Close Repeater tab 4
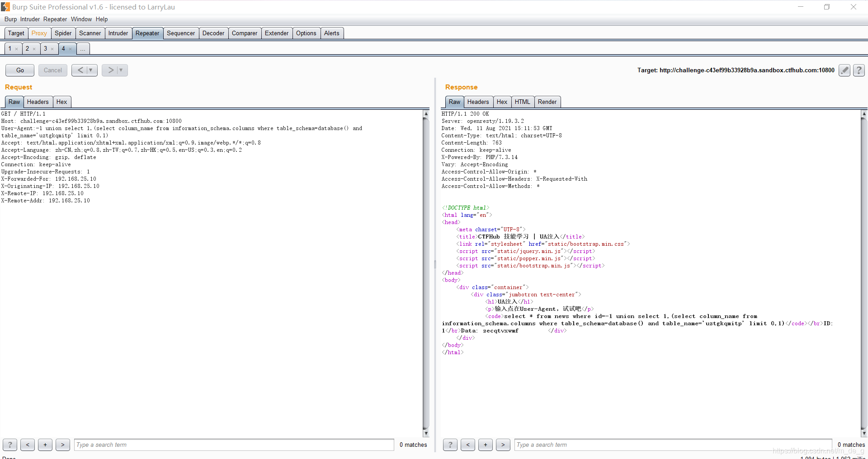This screenshot has height=459, width=868. pyautogui.click(x=70, y=49)
